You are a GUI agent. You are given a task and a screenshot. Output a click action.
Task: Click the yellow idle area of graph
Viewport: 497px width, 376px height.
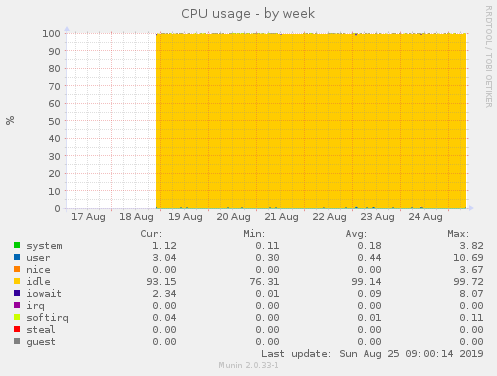(x=311, y=121)
